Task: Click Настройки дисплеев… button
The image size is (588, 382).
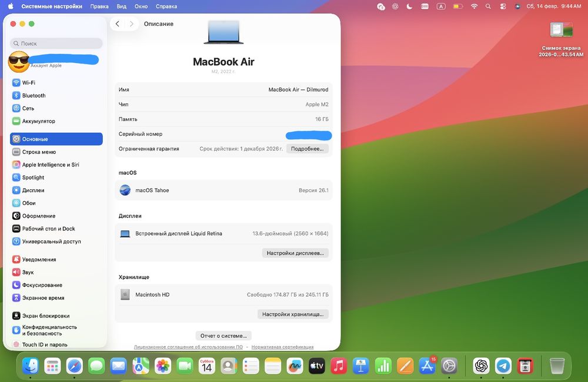Action: [x=295, y=253]
